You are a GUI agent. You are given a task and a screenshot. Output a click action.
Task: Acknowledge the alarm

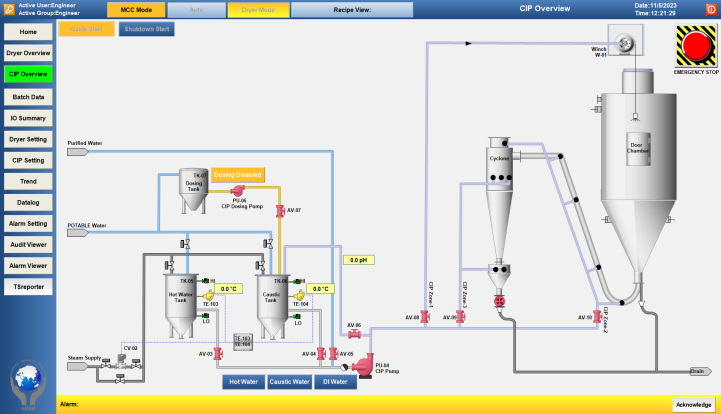click(693, 405)
